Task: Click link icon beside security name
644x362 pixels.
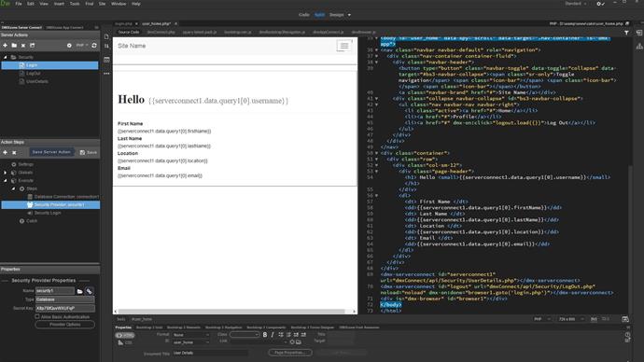Action: 89,291
